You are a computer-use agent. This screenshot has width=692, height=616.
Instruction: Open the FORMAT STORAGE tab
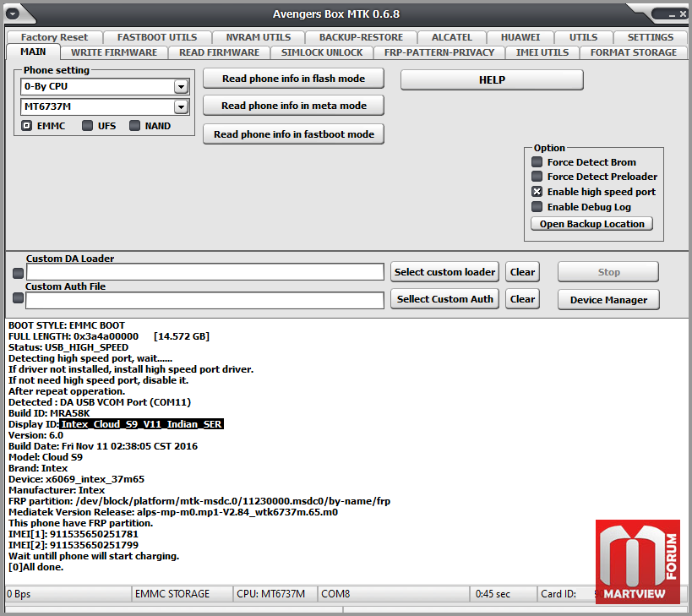pyautogui.click(x=634, y=52)
